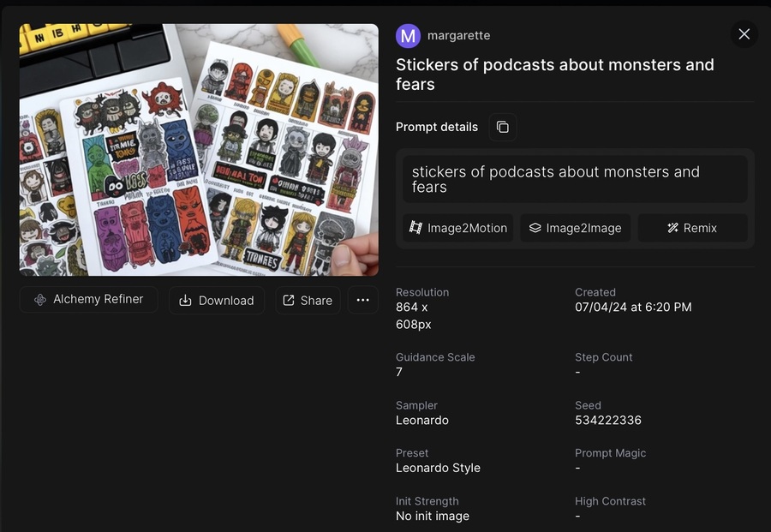Open margarette's purple M avatar
This screenshot has width=771, height=532.
pyautogui.click(x=408, y=36)
